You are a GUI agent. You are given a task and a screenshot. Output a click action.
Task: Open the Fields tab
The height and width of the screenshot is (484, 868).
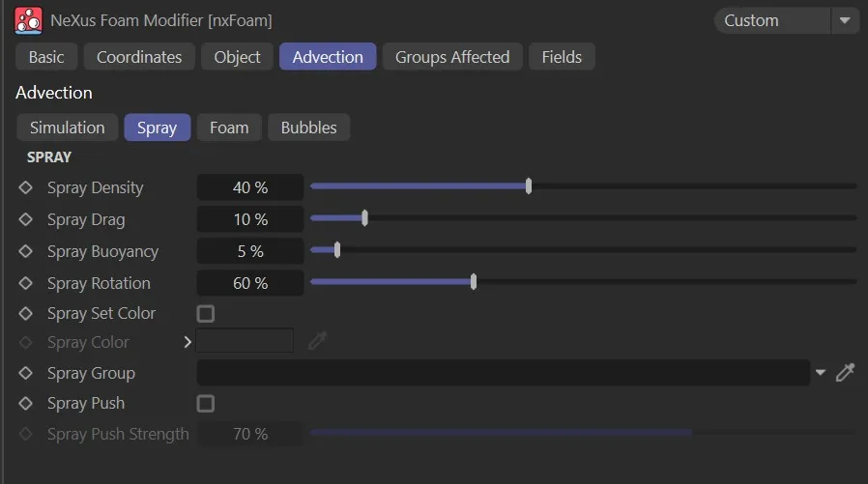(562, 57)
